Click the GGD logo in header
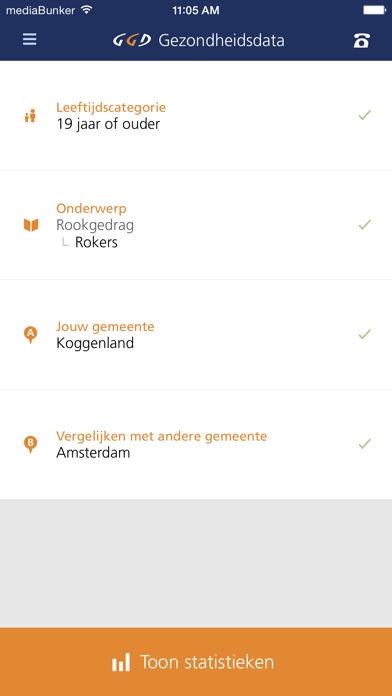 click(132, 40)
